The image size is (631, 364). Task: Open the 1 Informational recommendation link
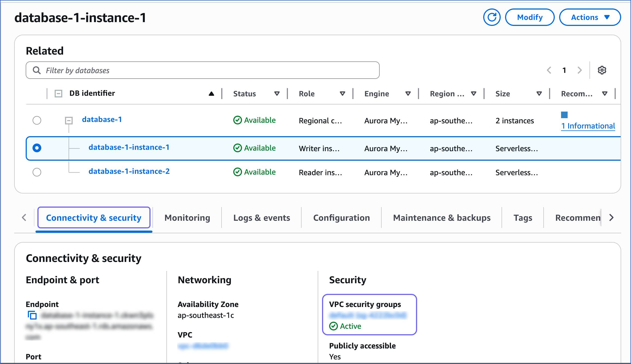click(588, 126)
